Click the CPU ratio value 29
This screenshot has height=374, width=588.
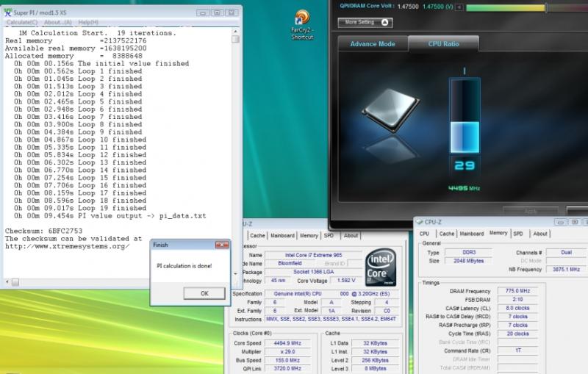tap(465, 165)
